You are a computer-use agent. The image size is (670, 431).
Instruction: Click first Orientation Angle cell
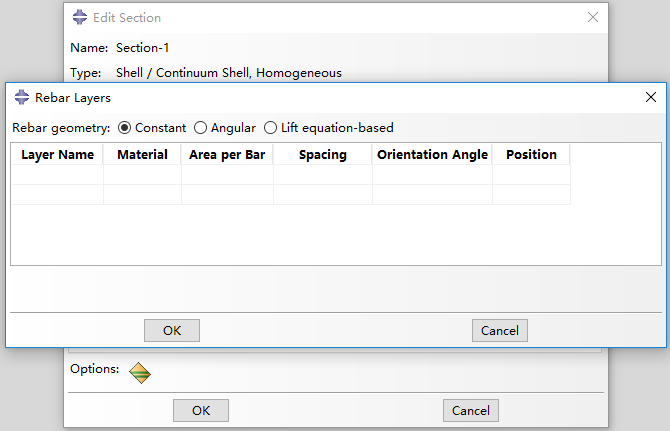[432, 175]
